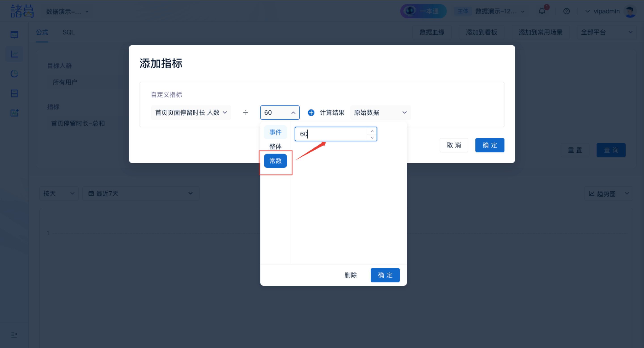Click 取消 to cancel adding metric

pyautogui.click(x=453, y=145)
